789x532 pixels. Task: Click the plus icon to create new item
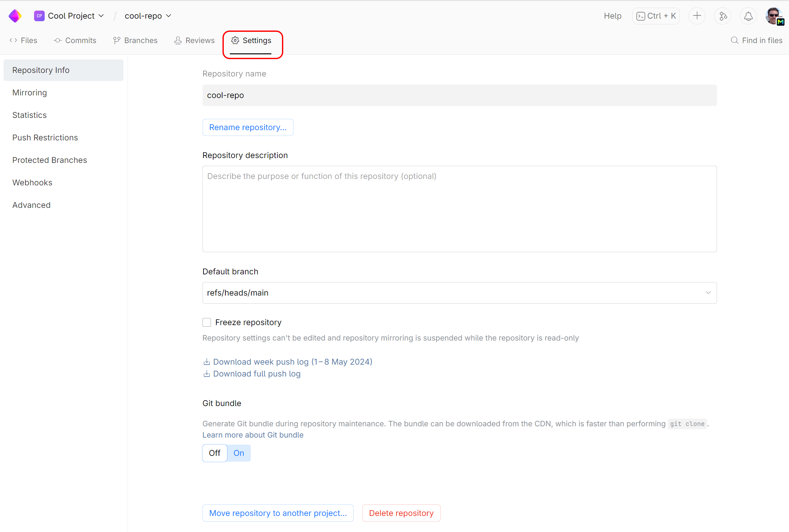[697, 16]
